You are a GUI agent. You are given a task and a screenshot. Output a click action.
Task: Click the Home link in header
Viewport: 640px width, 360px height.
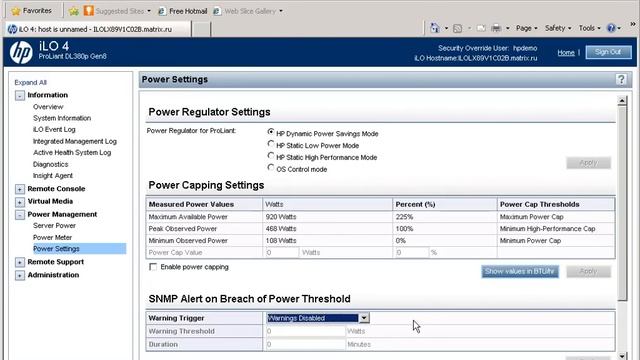566,53
